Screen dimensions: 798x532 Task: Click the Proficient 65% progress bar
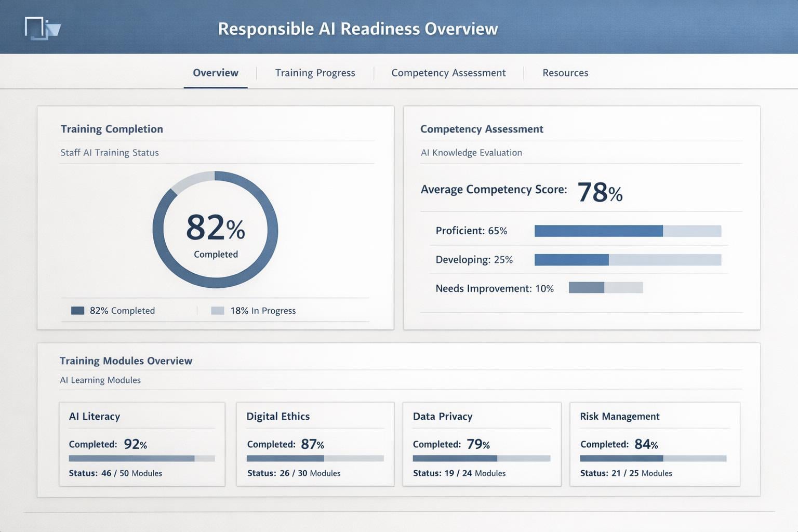[x=628, y=231]
